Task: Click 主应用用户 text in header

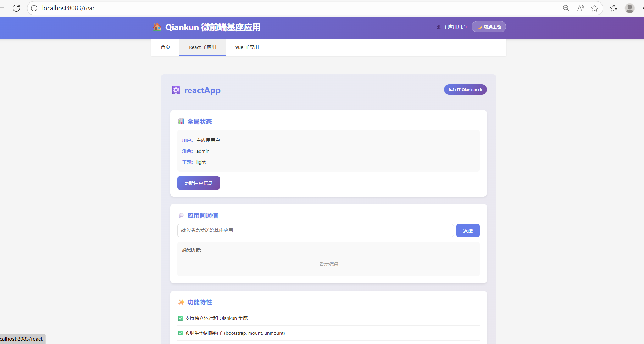Action: pos(455,27)
